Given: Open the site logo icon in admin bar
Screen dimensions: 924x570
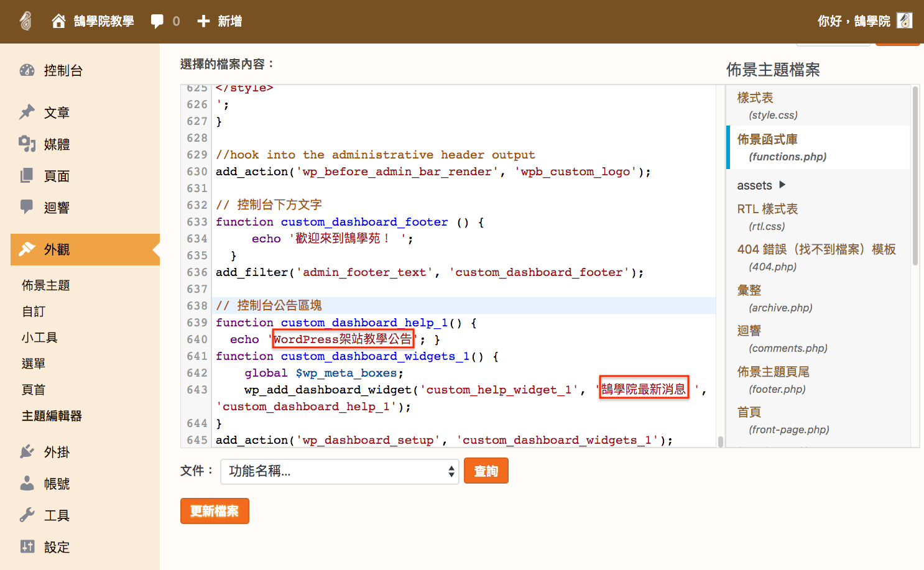Looking at the screenshot, I should coord(25,21).
